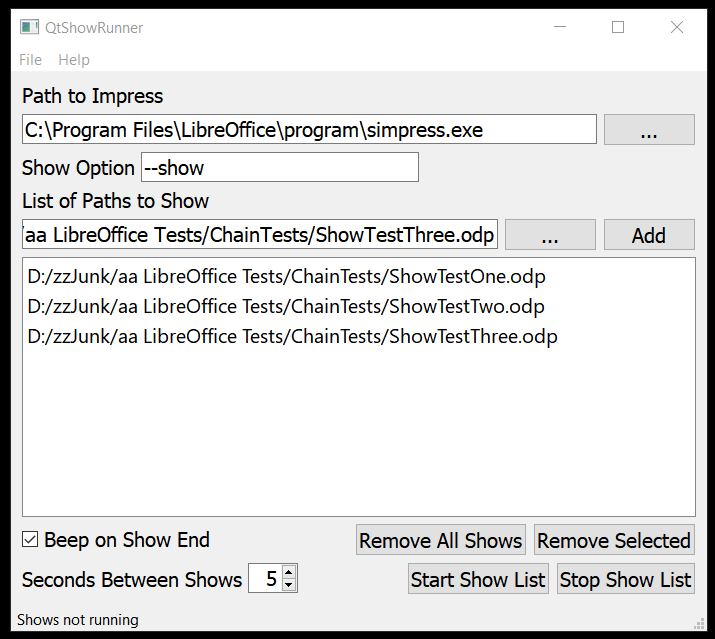The height and width of the screenshot is (639, 715).
Task: Open the Help menu
Action: (74, 60)
